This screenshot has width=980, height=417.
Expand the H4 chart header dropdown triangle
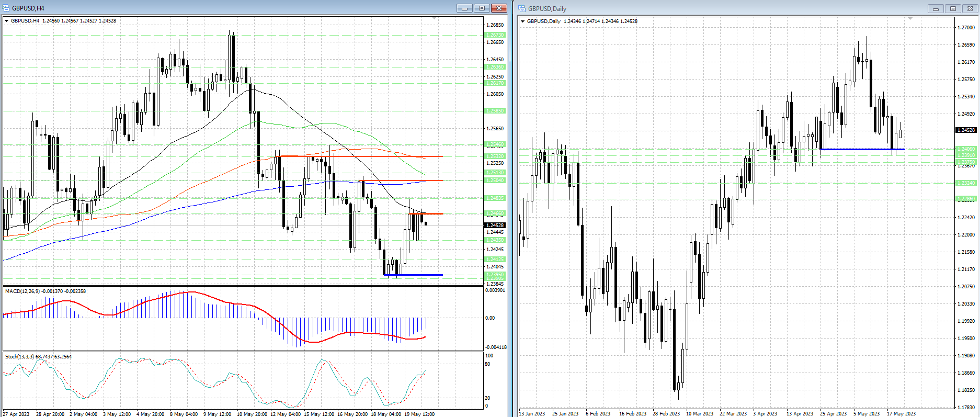click(x=7, y=21)
